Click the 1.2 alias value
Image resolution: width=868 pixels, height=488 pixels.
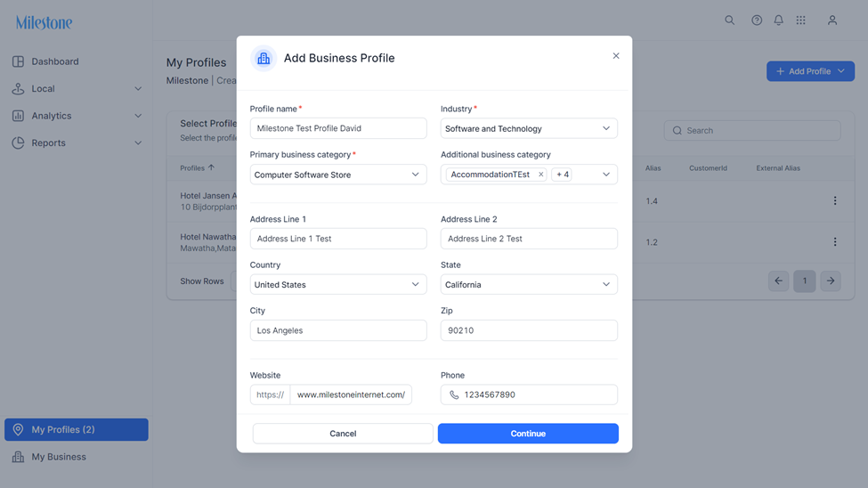pyautogui.click(x=652, y=242)
